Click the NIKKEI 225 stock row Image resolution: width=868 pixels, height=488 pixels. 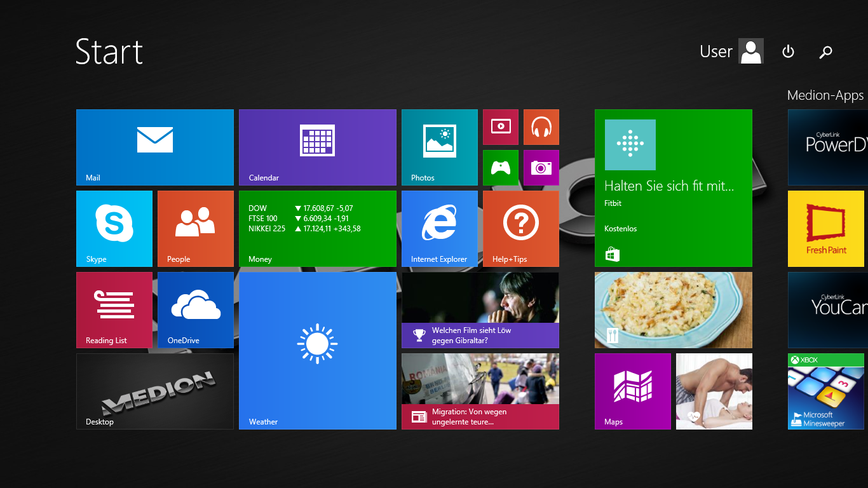point(304,229)
